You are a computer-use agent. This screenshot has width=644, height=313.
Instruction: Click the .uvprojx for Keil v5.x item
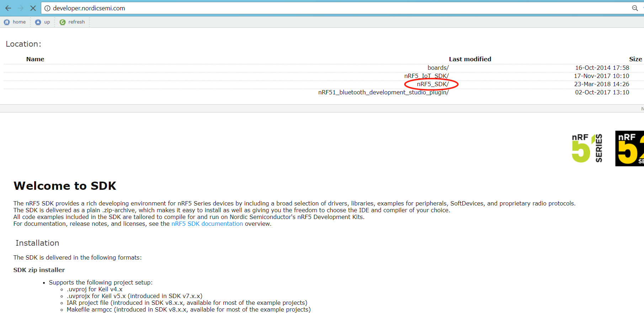tap(134, 296)
